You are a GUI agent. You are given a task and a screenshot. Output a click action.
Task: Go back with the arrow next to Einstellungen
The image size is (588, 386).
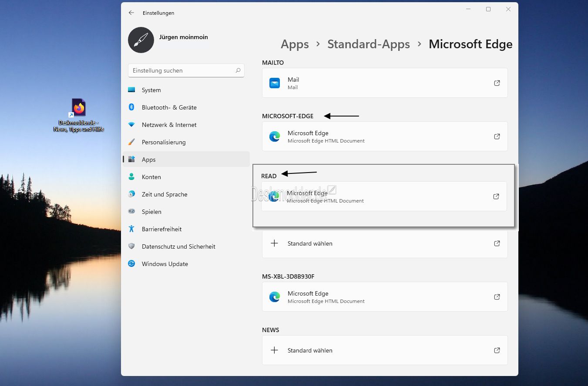click(131, 13)
